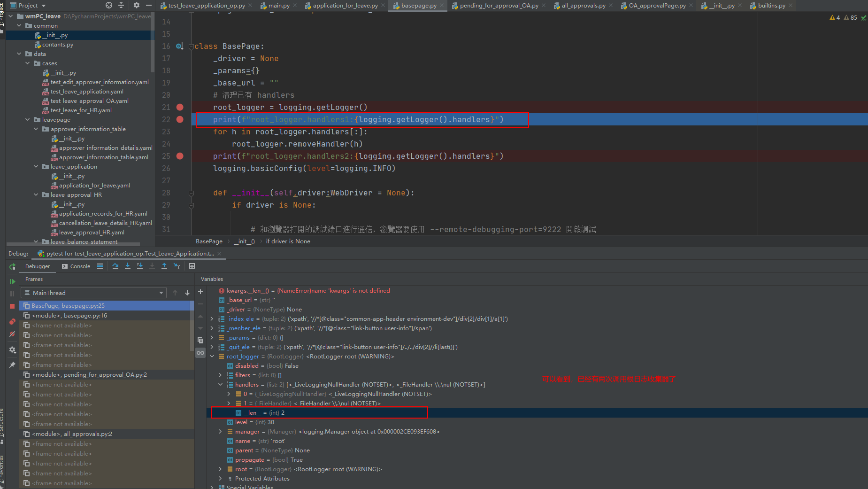Hide the Project tool window
Image resolution: width=868 pixels, height=489 pixels.
(x=149, y=5)
